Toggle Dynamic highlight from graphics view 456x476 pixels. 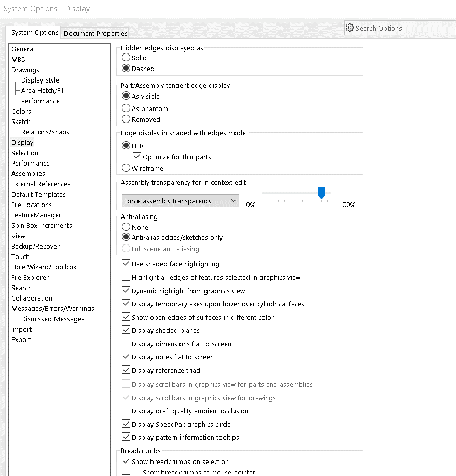coord(126,291)
